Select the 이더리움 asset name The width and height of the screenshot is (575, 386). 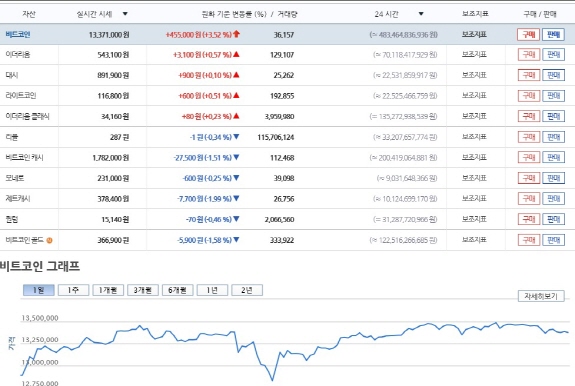[x=18, y=55]
